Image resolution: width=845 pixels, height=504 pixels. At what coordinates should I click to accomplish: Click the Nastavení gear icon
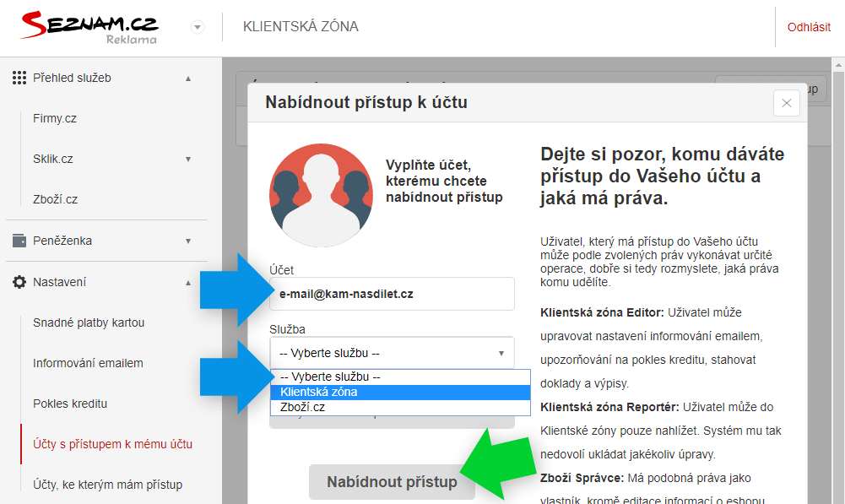tap(19, 282)
